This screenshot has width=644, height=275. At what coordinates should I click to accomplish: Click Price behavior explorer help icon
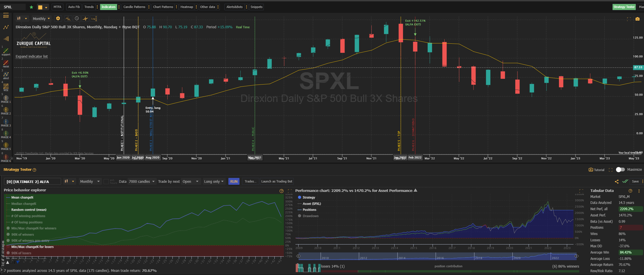pyautogui.click(x=281, y=191)
